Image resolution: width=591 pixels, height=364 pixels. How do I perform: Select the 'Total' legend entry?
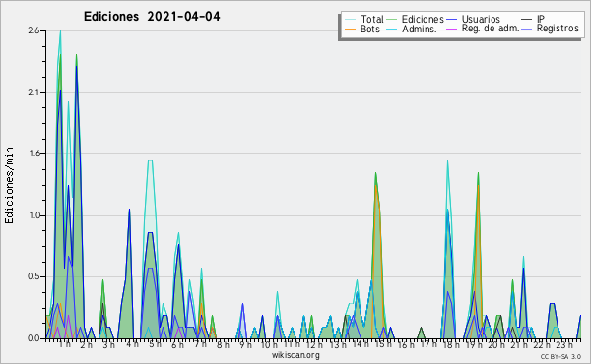(372, 19)
